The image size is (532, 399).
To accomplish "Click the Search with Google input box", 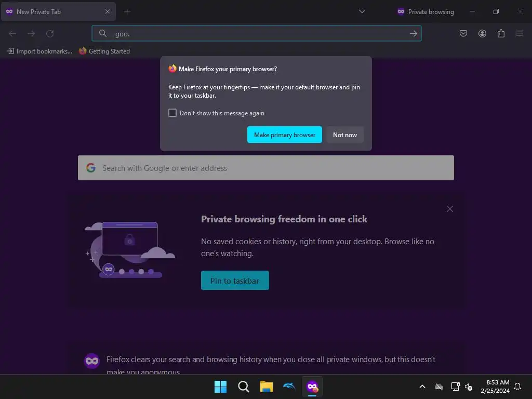I will point(265,168).
